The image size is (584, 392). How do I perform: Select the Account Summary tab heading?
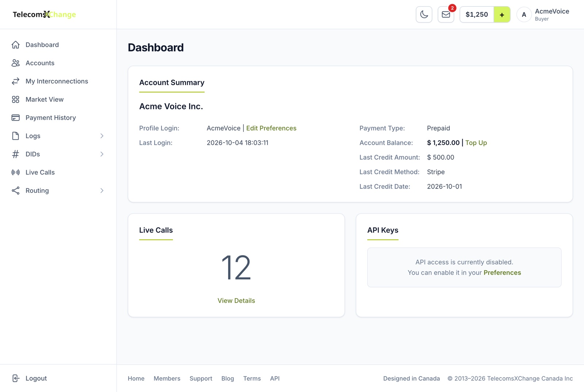coord(172,82)
